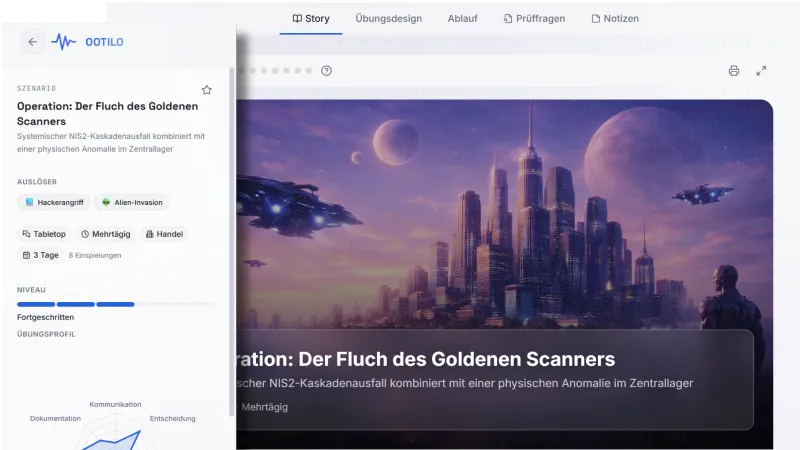800x450 pixels.
Task: Click the Handel industry chip
Action: point(164,234)
